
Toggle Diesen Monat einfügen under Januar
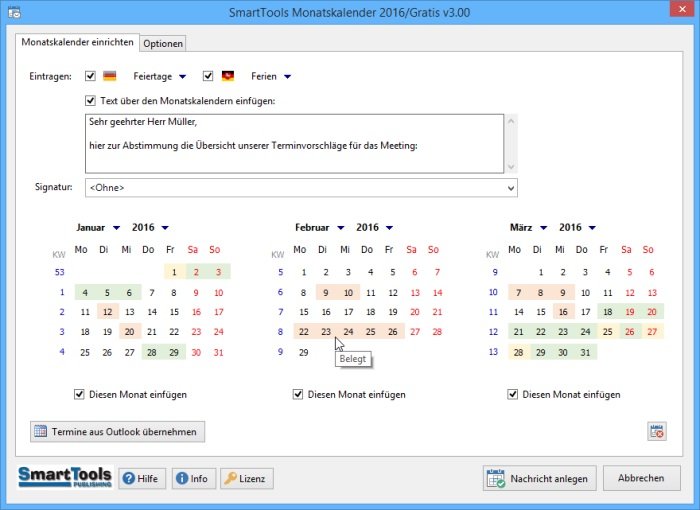(x=79, y=394)
